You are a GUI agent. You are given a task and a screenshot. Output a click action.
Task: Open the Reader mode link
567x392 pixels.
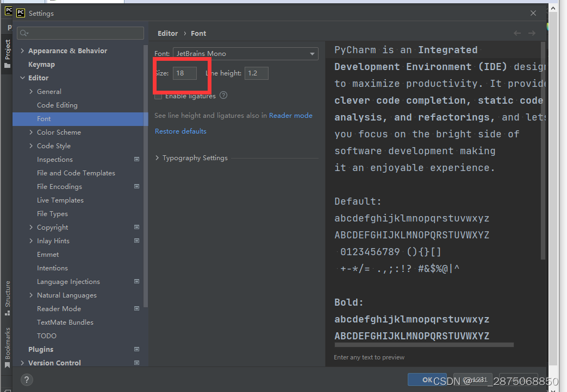coord(290,116)
